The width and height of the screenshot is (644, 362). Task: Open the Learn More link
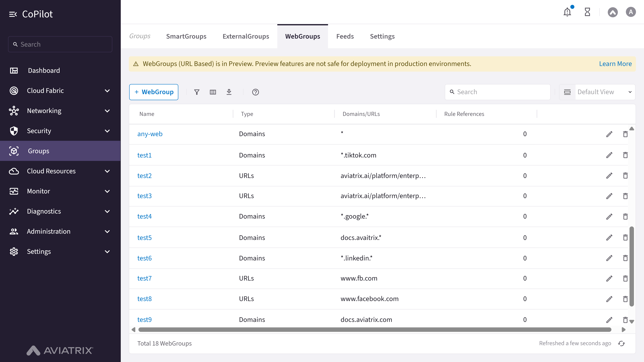click(x=615, y=64)
